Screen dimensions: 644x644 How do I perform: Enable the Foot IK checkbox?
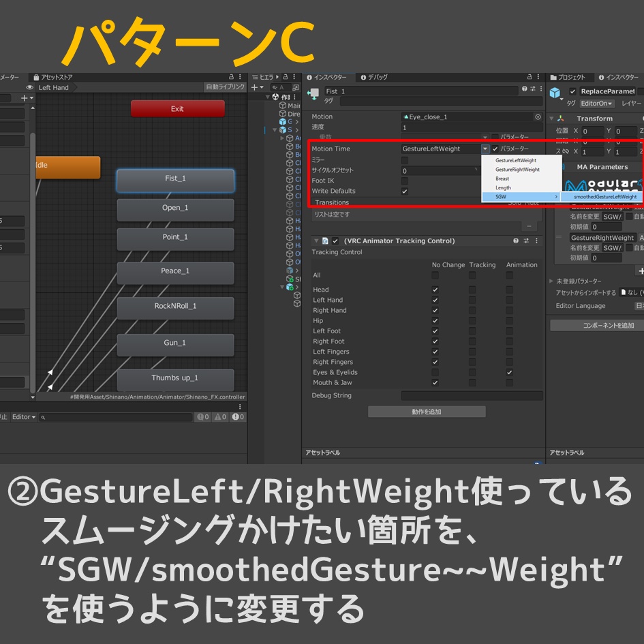tap(405, 181)
